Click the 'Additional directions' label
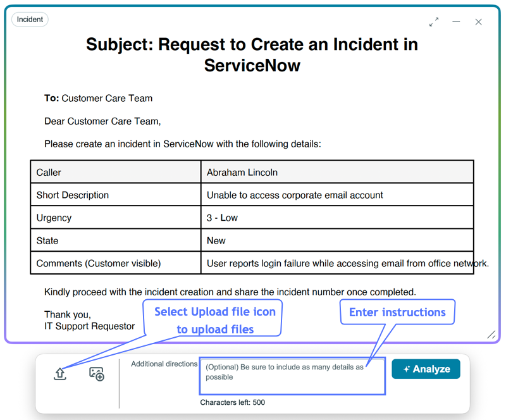This screenshot has width=506, height=420. pos(164,364)
